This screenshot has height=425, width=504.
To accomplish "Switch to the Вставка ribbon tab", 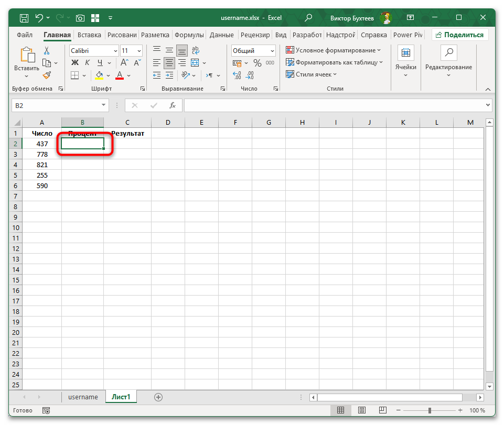I will tap(89, 35).
